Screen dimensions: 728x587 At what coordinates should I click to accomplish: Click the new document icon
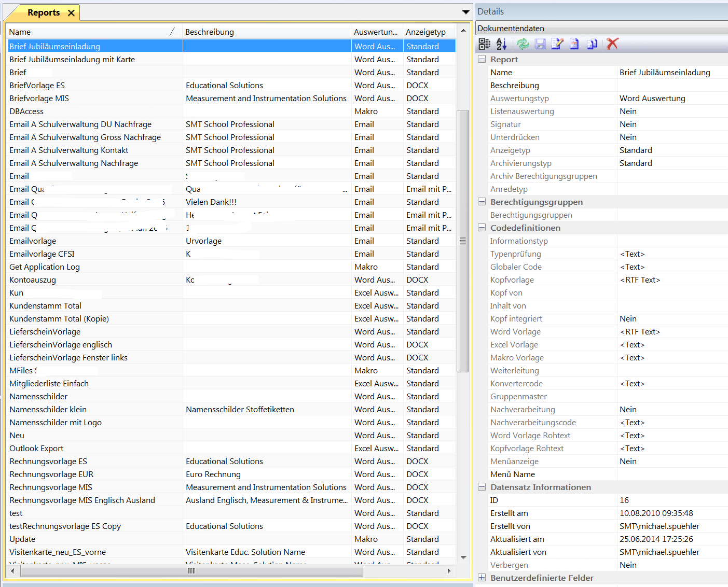tap(574, 44)
